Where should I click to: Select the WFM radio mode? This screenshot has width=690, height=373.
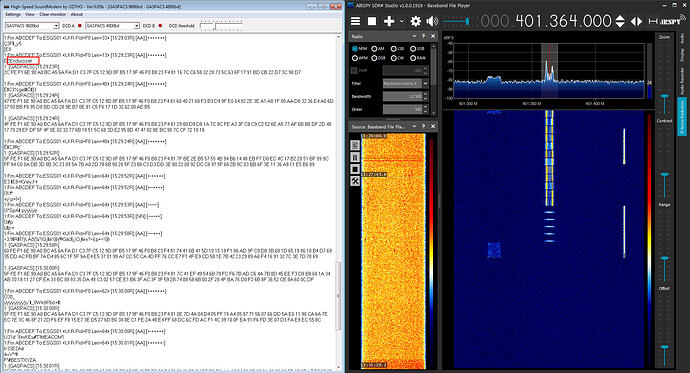point(360,58)
